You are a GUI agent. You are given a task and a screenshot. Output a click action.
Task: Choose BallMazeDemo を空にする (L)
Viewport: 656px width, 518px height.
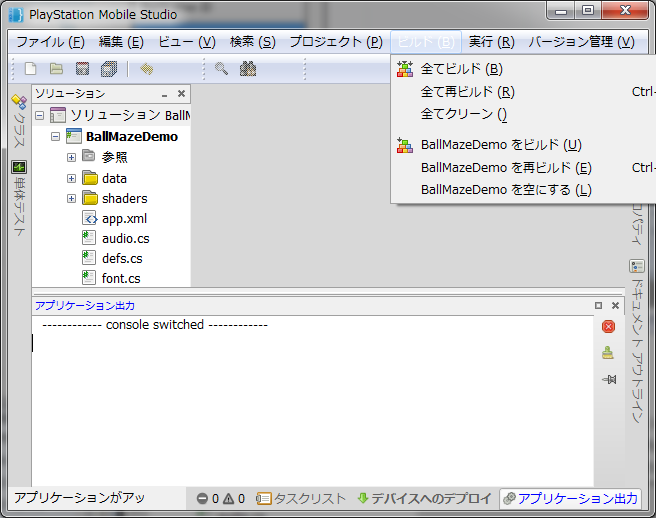point(523,190)
